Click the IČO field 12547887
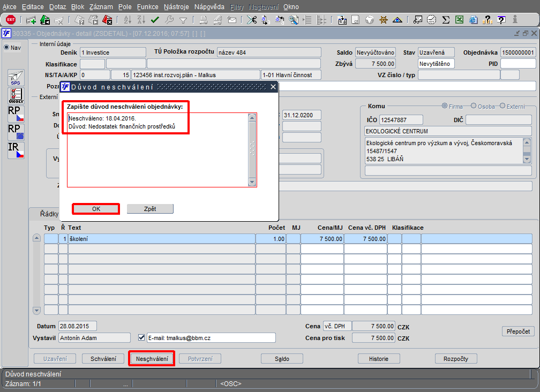 point(401,120)
